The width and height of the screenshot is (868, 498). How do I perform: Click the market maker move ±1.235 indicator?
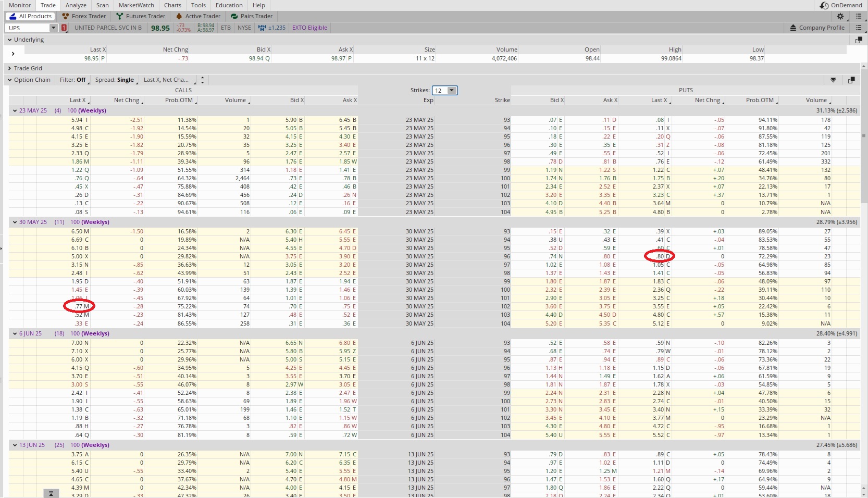coord(272,28)
